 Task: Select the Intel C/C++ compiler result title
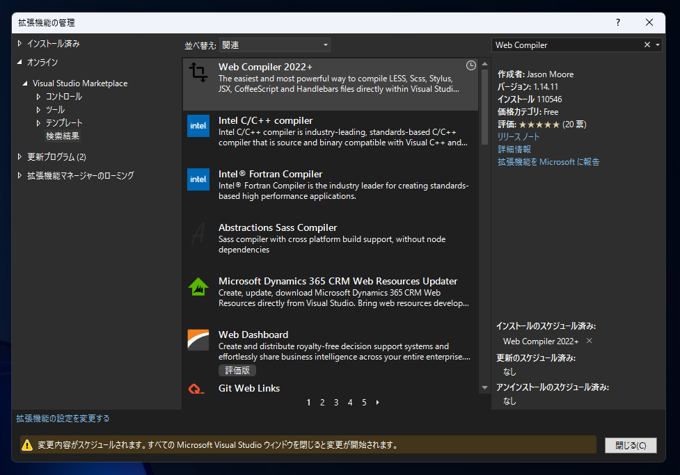tap(265, 121)
